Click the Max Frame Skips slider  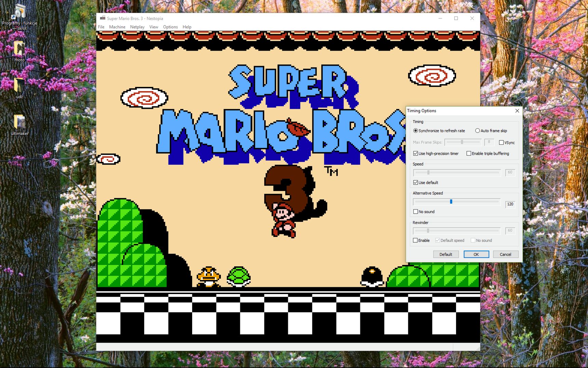click(x=463, y=142)
